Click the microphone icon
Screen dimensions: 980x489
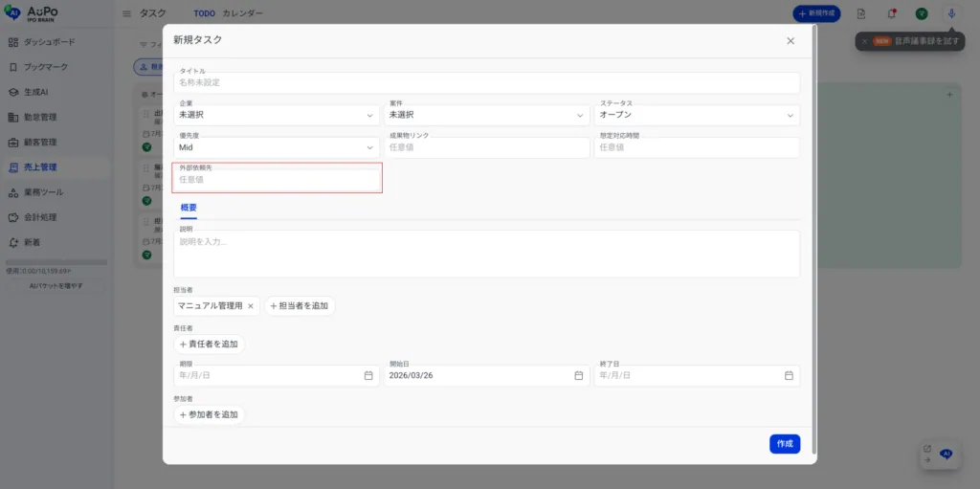click(951, 13)
